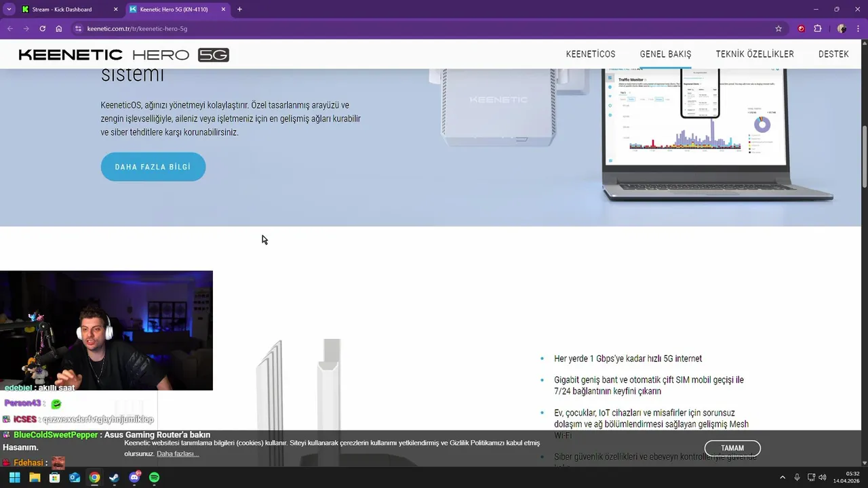Click the BlueColdSweetPepper chat message

point(106,441)
